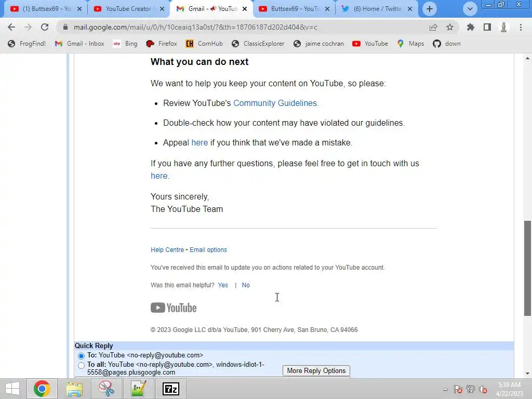Image resolution: width=532 pixels, height=399 pixels.
Task: Open the Firefox bookmark
Action: pyautogui.click(x=161, y=44)
